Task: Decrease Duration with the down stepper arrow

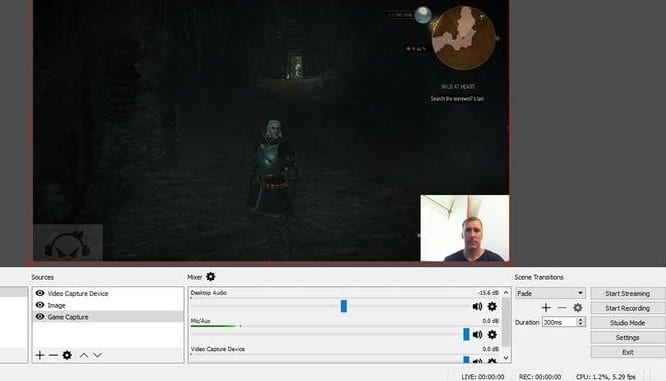Action: click(x=581, y=325)
